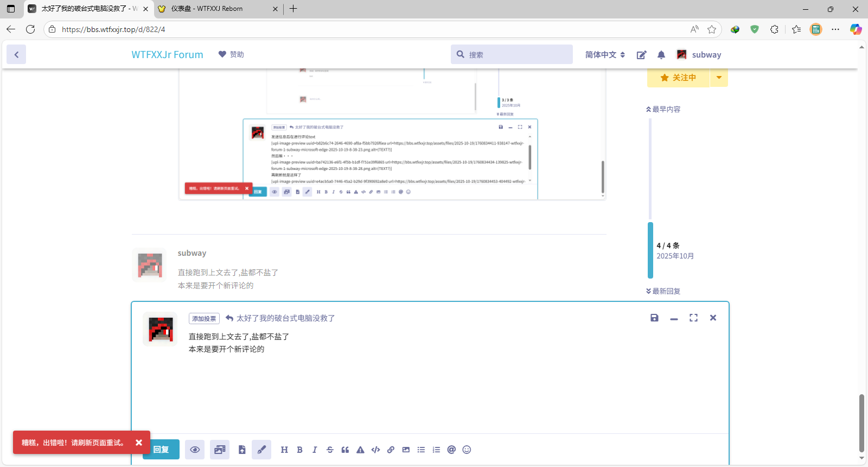Viewport: 868px width, 467px height.
Task: Mention a user with the @ icon
Action: pos(451,450)
